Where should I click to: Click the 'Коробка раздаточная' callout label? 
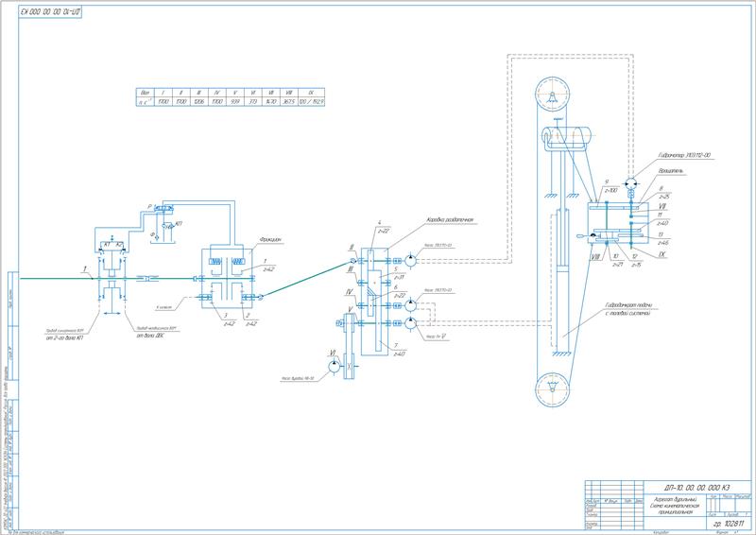tap(449, 220)
